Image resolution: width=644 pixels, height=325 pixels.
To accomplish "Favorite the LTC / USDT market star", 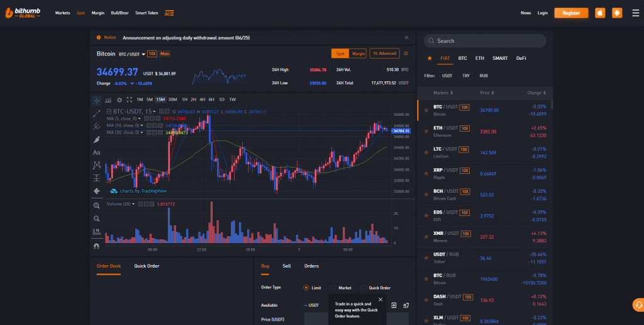I will tap(426, 152).
